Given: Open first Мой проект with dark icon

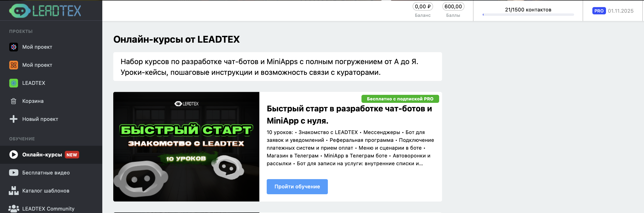Looking at the screenshot, I should 13,47.
